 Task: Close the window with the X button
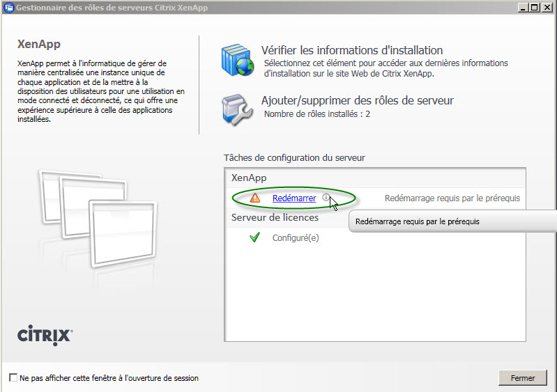click(547, 8)
